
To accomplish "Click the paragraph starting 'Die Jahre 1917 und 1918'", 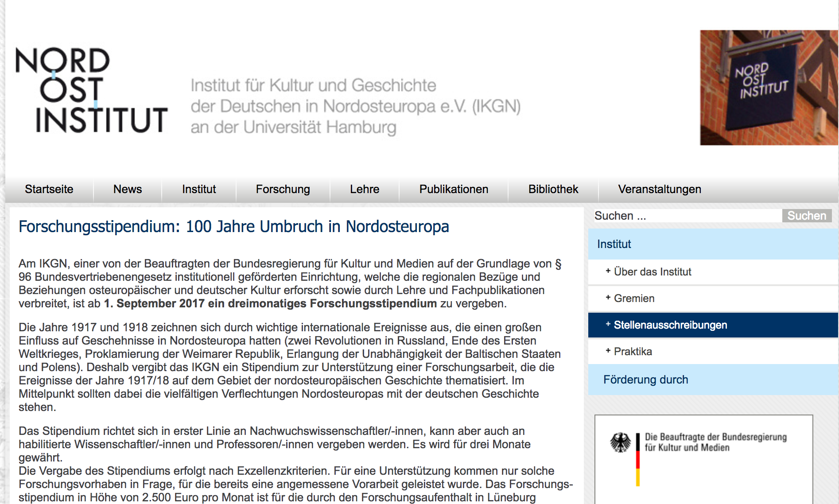I will point(290,367).
